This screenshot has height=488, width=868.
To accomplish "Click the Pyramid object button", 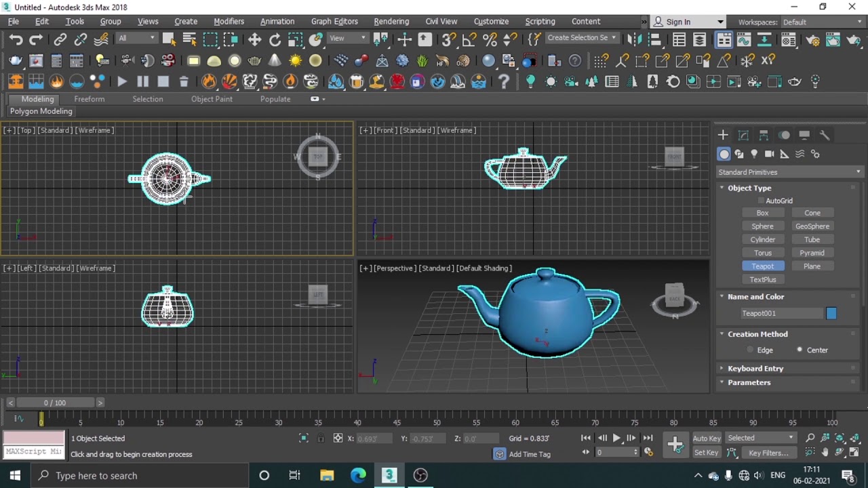I will point(812,253).
